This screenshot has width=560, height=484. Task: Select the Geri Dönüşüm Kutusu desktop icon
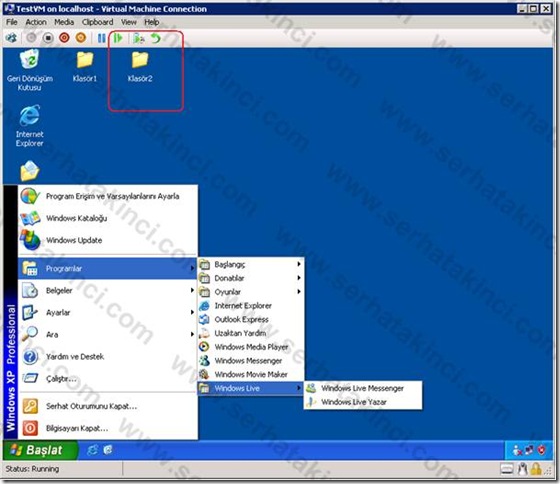(30, 71)
